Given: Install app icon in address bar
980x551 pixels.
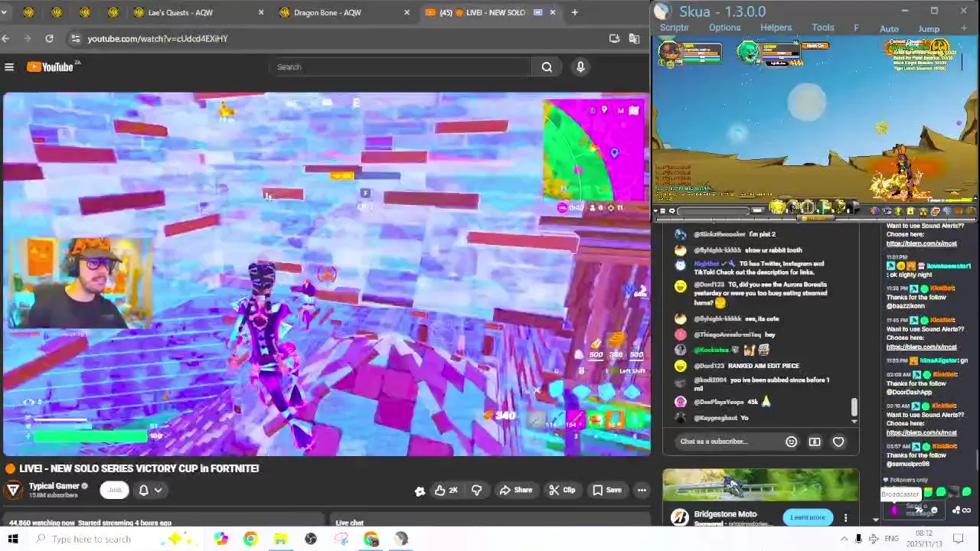Looking at the screenshot, I should click(614, 38).
